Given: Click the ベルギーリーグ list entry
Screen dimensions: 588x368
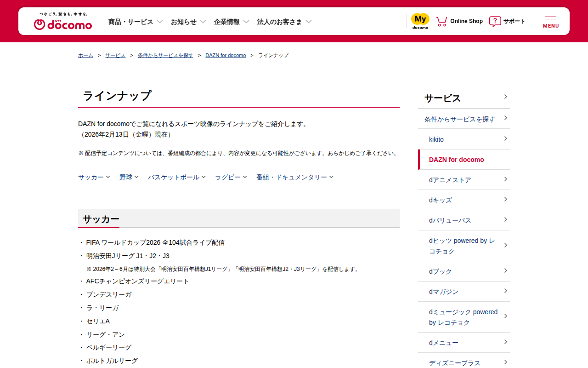Looking at the screenshot, I should click(x=109, y=347).
